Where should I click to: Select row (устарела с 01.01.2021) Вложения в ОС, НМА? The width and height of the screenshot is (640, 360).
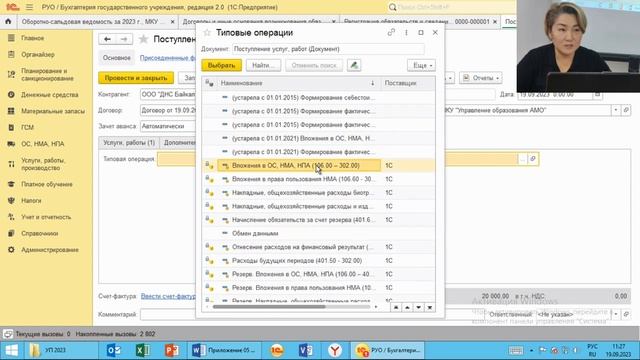click(x=318, y=138)
